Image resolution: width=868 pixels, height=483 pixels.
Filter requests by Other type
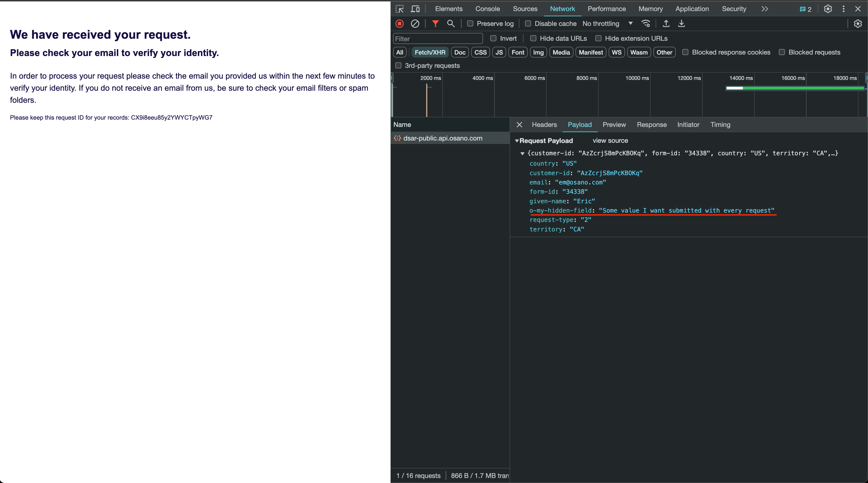tap(664, 52)
